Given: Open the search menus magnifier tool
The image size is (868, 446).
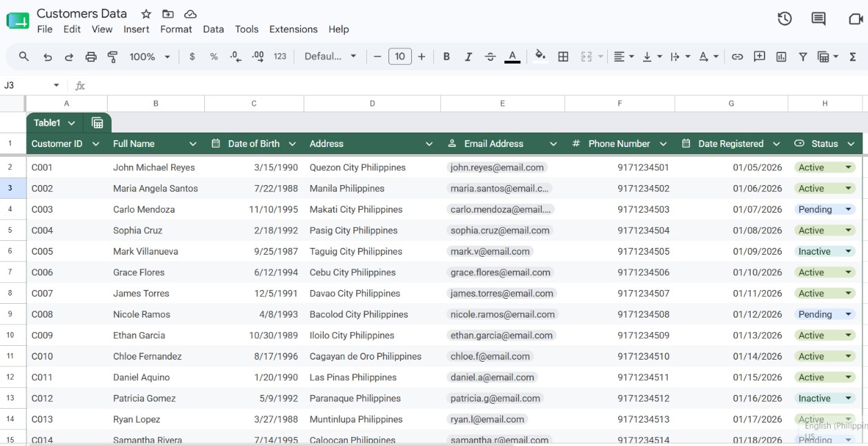Looking at the screenshot, I should [24, 57].
